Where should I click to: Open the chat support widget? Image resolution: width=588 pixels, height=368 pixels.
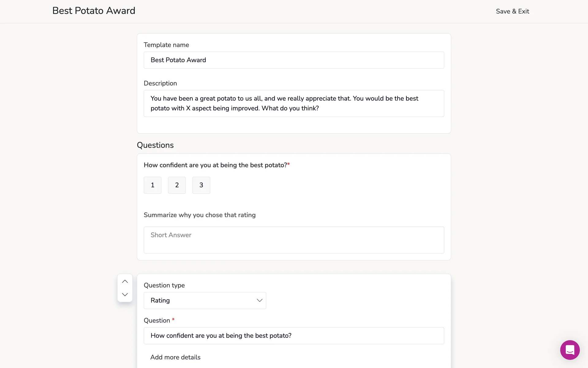point(570,350)
